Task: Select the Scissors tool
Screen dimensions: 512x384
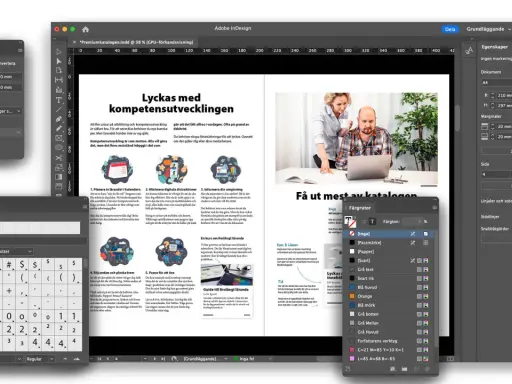Action: click(59, 157)
